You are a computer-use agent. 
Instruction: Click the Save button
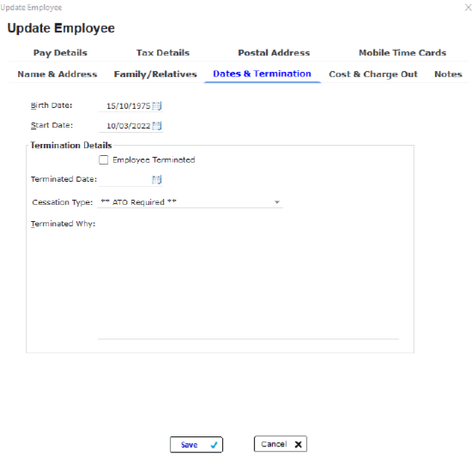(x=196, y=445)
